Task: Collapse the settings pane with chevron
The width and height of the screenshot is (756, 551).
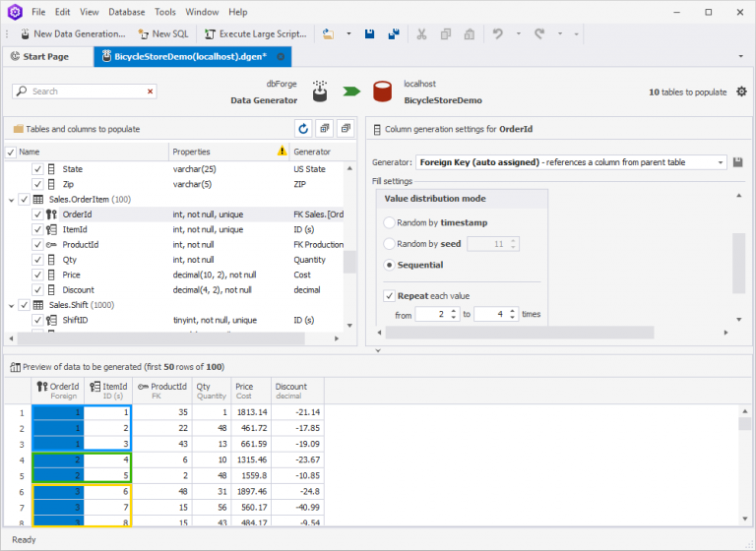Action: (378, 350)
